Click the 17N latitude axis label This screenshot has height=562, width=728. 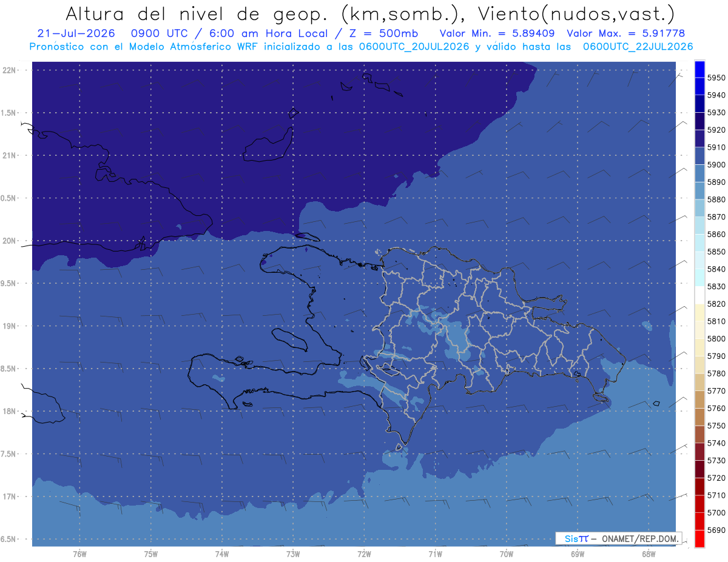point(10,497)
